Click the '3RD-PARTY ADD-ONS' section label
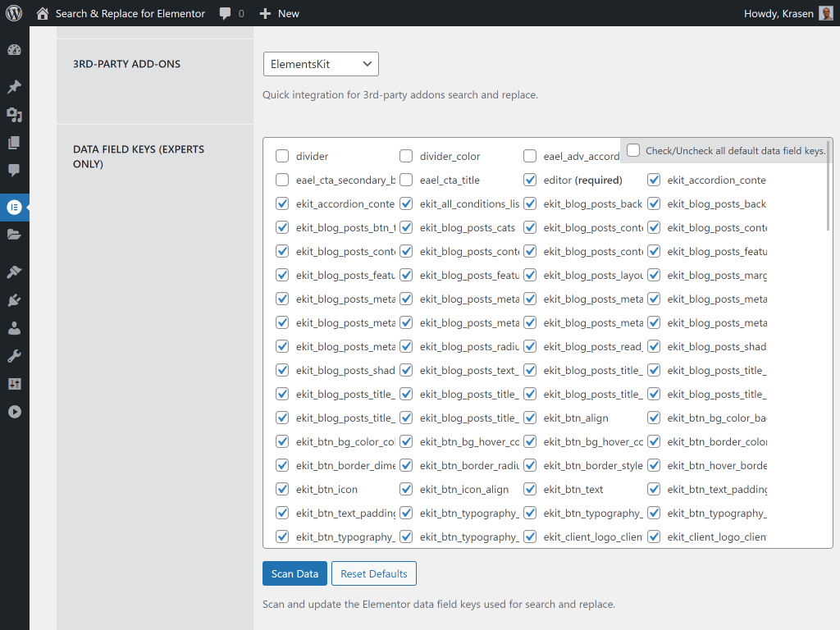840x630 pixels. point(126,64)
